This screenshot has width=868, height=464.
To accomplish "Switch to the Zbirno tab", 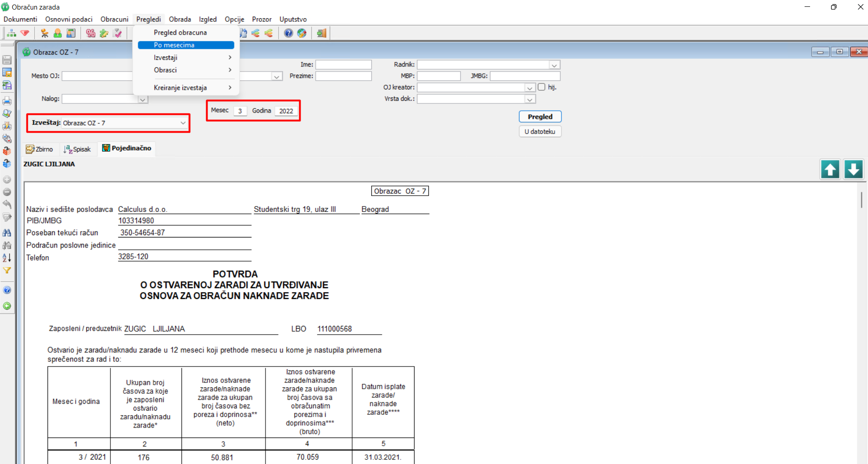I will [40, 149].
